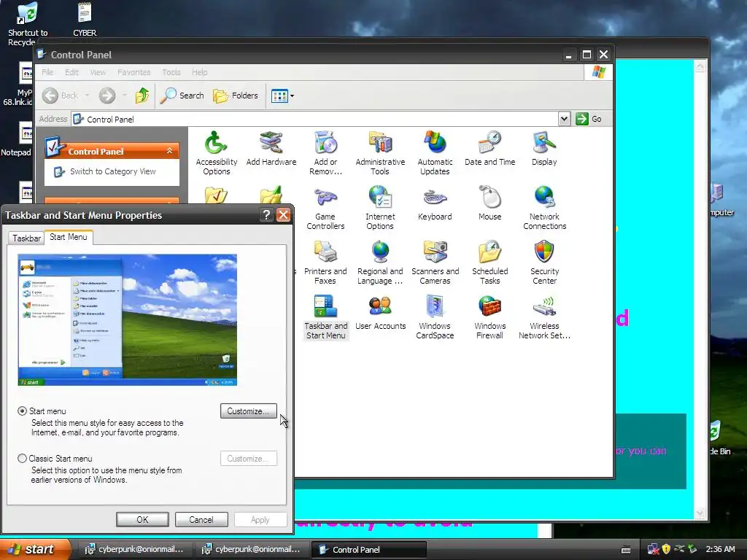Click the Start menu preview image
747x560 pixels.
click(127, 319)
